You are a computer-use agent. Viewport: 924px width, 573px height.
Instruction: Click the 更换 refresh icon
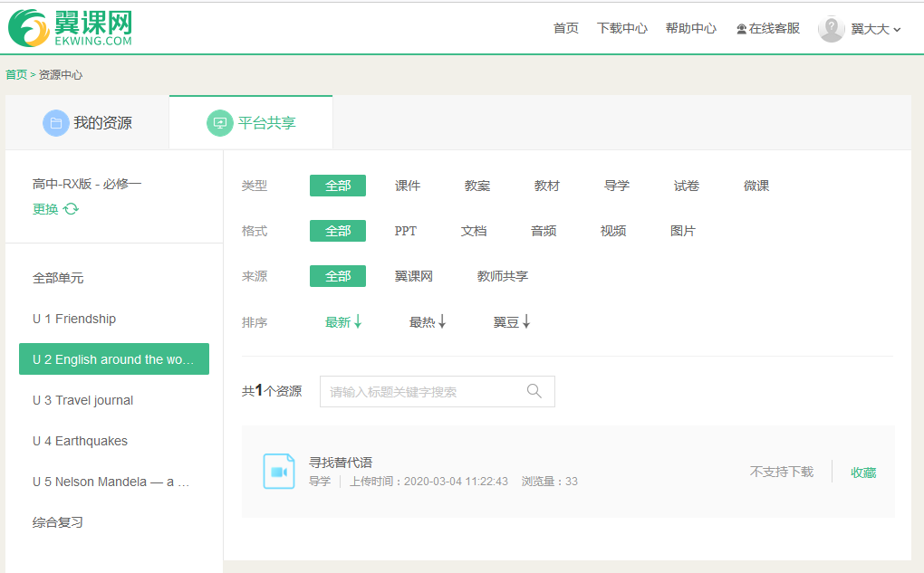(x=72, y=209)
